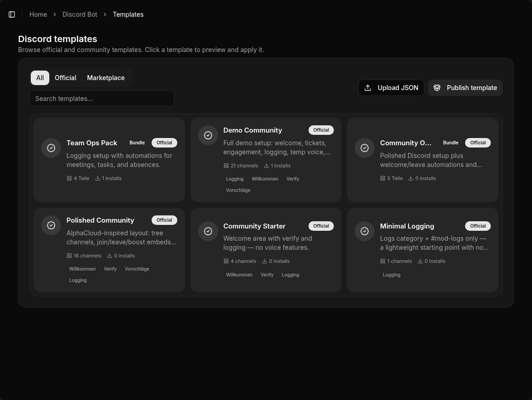The width and height of the screenshot is (532, 400).
Task: Open the Minimal Logging template title
Action: pyautogui.click(x=407, y=226)
